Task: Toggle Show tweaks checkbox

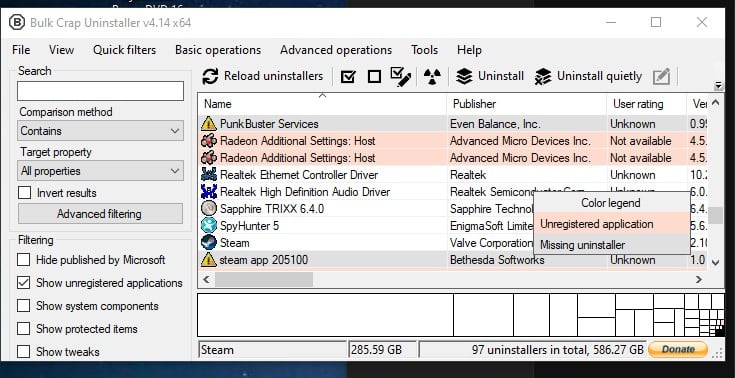Action: pyautogui.click(x=23, y=351)
